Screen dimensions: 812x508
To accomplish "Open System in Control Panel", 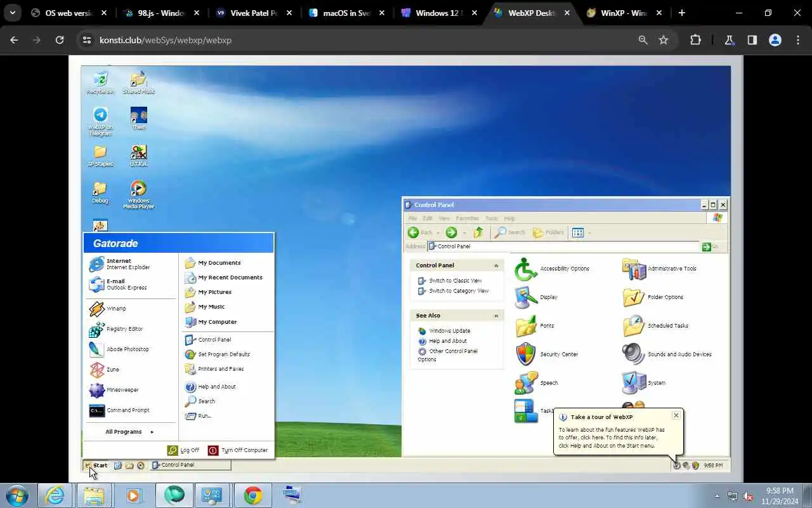I will [644, 383].
